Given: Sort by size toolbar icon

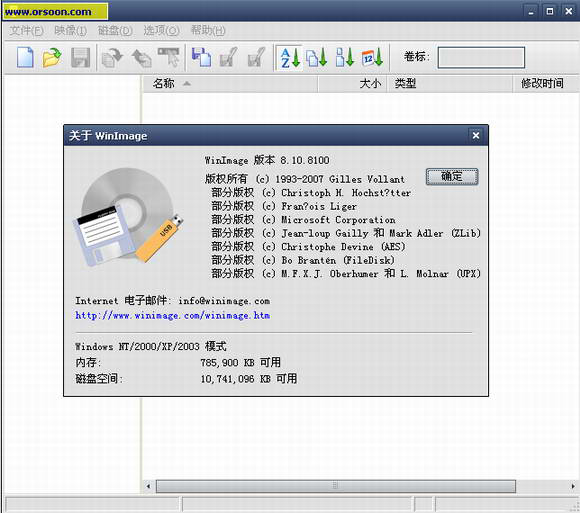Looking at the screenshot, I should 344,57.
